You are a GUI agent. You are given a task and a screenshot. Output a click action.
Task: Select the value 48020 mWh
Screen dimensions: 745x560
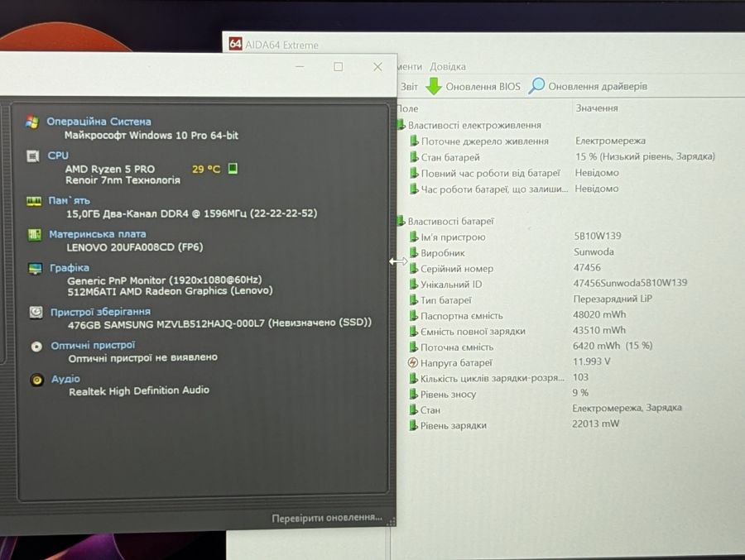click(599, 314)
